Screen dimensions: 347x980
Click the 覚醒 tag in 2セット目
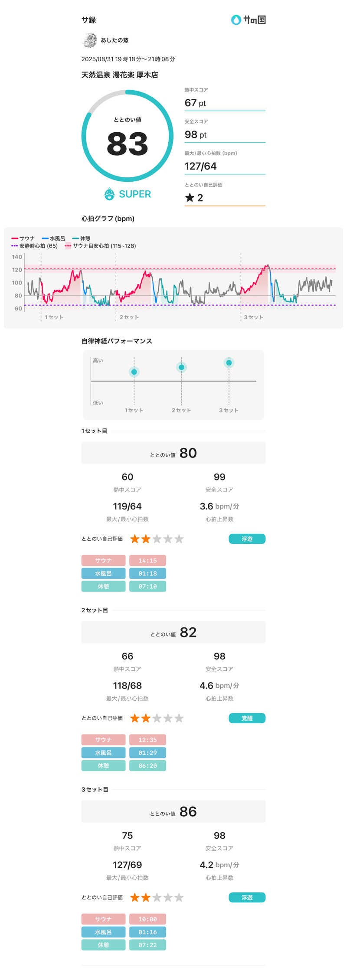tap(247, 718)
